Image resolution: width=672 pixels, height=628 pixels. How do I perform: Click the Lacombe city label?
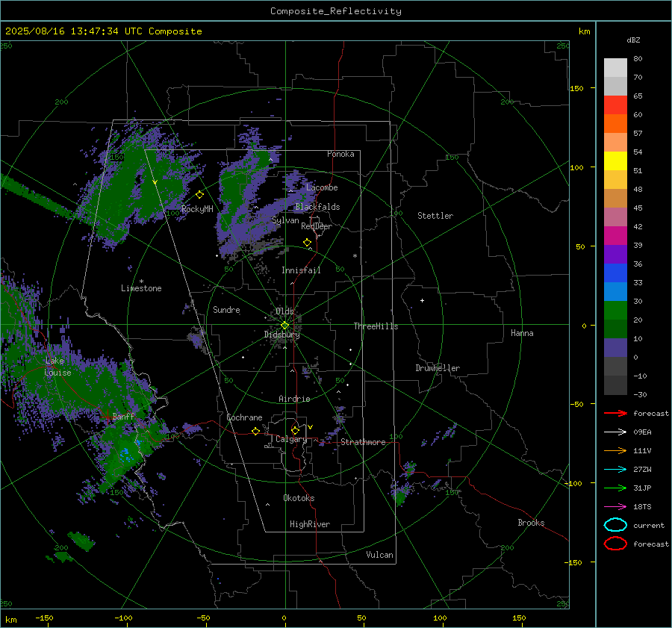click(x=322, y=187)
